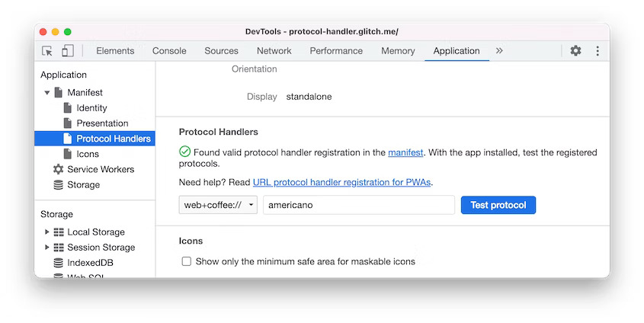Select Service Workers in the sidebar

coord(101,169)
